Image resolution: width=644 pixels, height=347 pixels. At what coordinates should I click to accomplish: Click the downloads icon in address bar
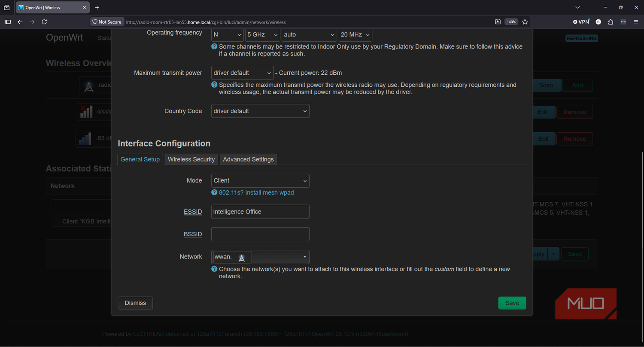[x=498, y=22]
